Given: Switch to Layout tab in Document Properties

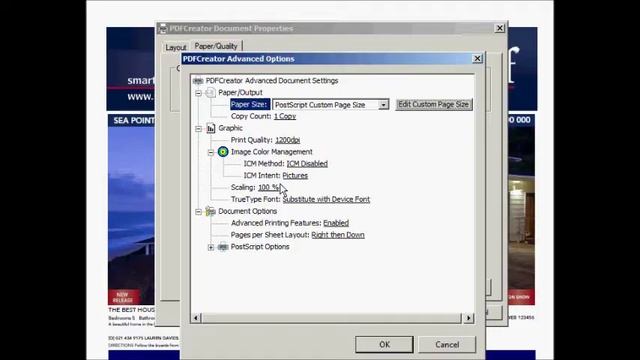Looking at the screenshot, I should click(x=176, y=47).
